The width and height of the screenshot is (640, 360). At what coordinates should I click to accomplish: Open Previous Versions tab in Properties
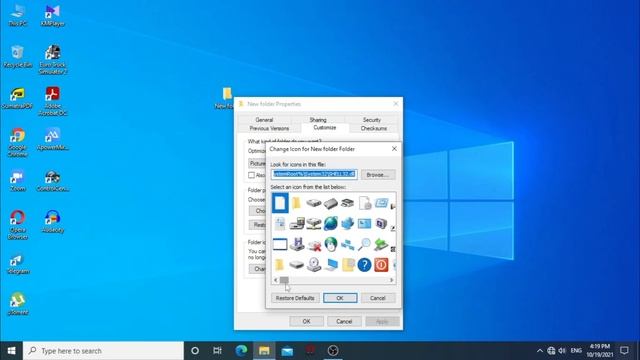tap(269, 128)
